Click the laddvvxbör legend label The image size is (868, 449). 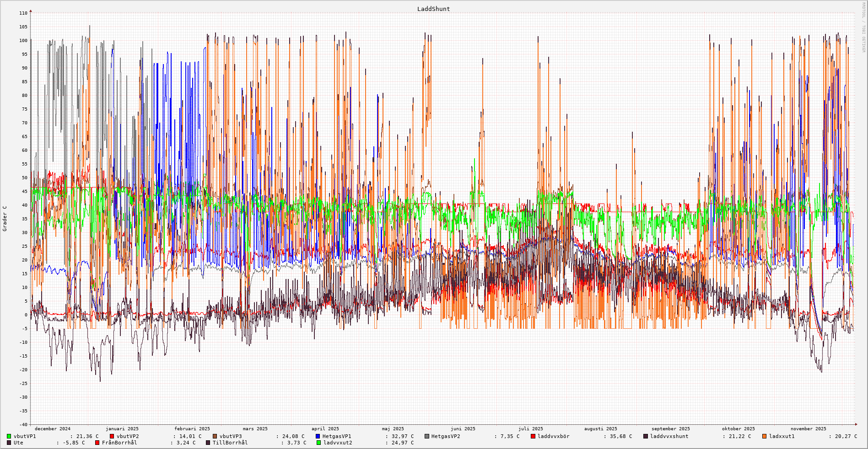[x=553, y=436]
